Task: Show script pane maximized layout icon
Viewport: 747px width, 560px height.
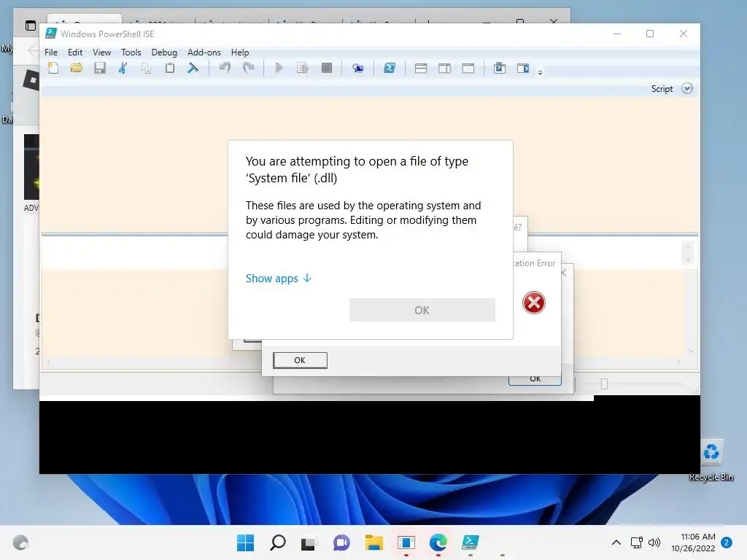Action: (x=468, y=68)
